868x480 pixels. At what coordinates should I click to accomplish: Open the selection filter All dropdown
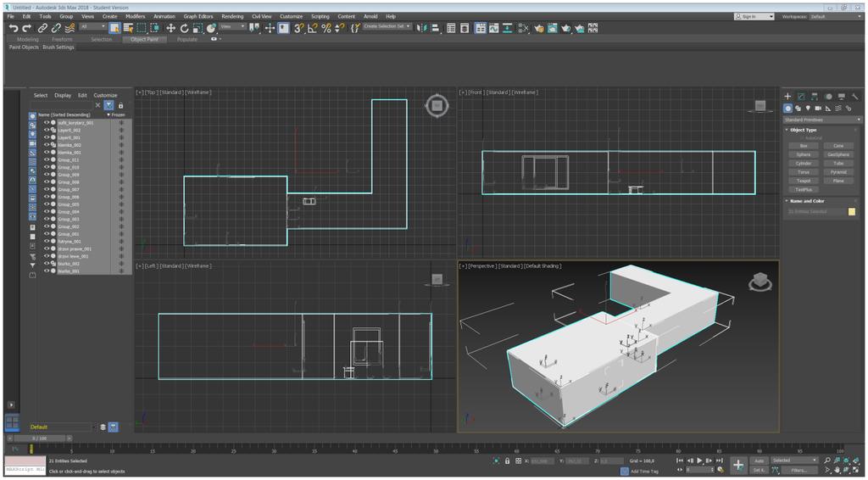[x=93, y=26]
